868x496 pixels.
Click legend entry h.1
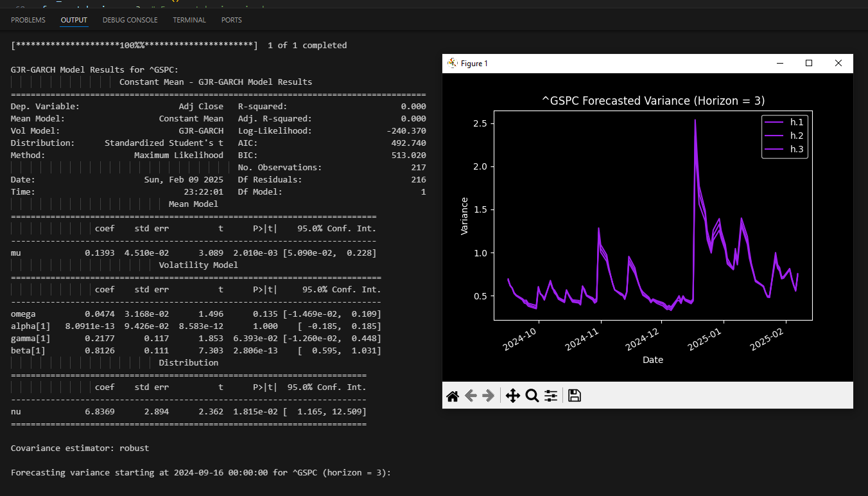point(784,122)
